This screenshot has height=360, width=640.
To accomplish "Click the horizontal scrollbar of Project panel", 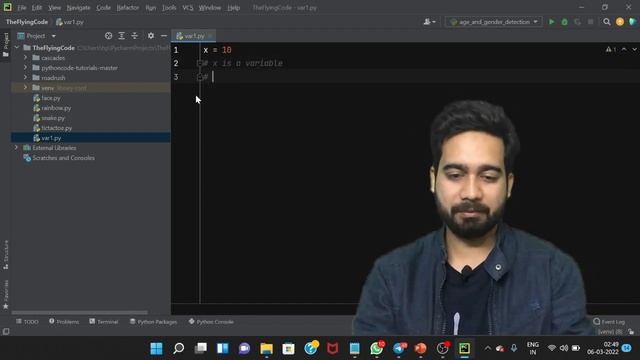I will tap(80, 313).
